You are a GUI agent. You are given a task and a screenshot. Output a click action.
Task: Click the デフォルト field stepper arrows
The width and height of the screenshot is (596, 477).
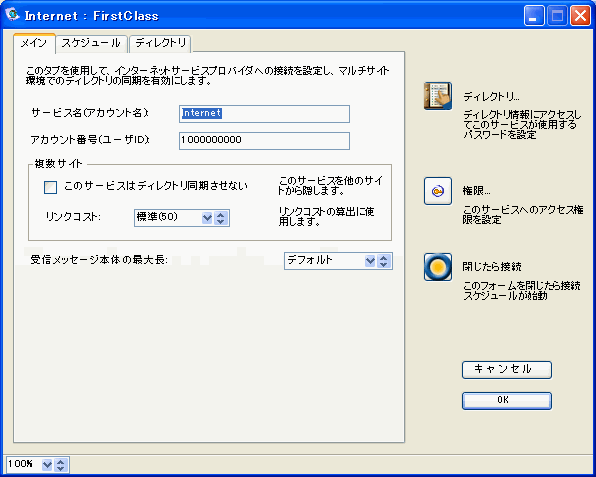tap(384, 261)
